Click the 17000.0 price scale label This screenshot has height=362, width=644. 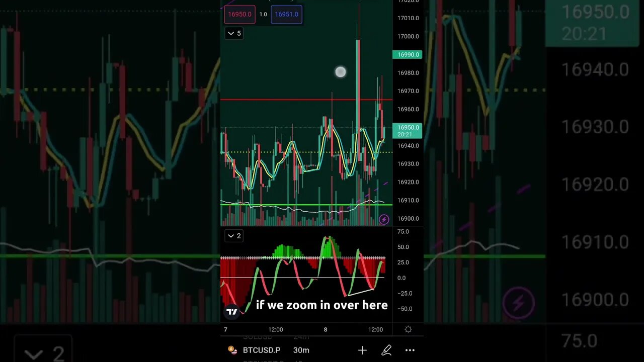pyautogui.click(x=408, y=36)
